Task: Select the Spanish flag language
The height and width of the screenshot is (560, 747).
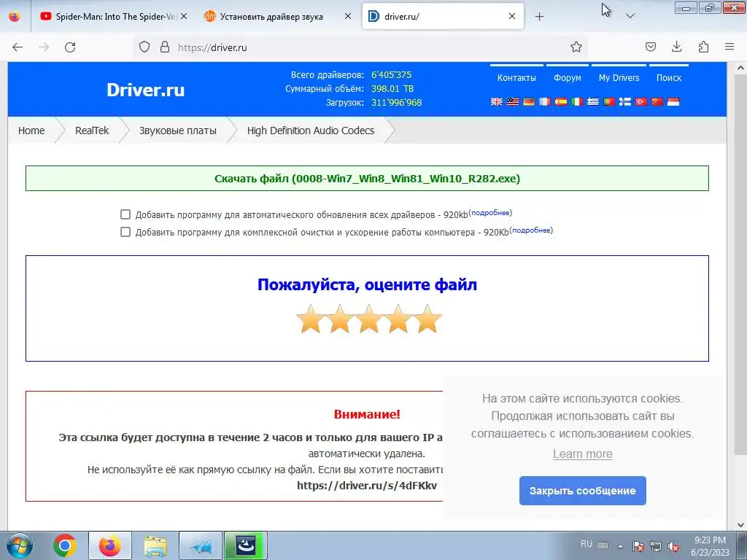Action: tap(561, 101)
